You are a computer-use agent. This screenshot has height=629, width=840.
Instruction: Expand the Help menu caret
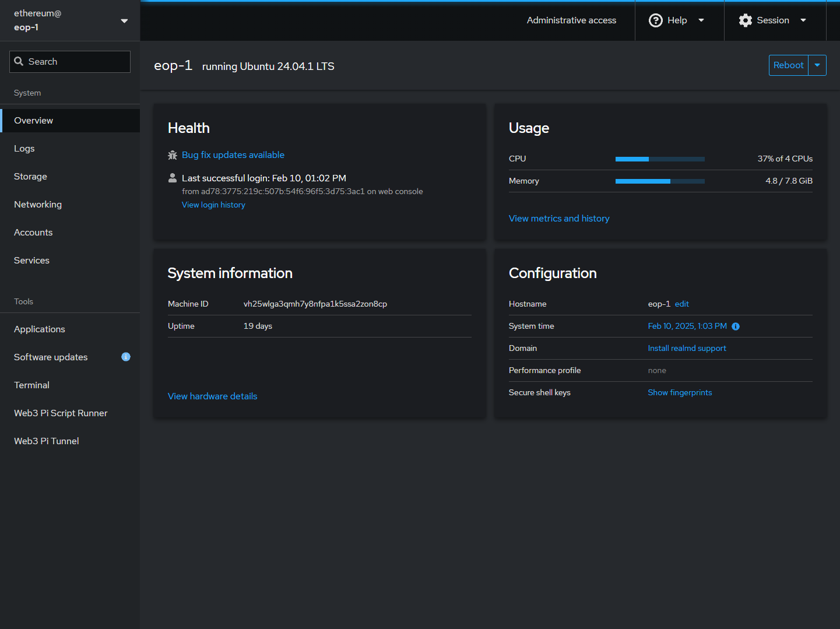point(701,20)
